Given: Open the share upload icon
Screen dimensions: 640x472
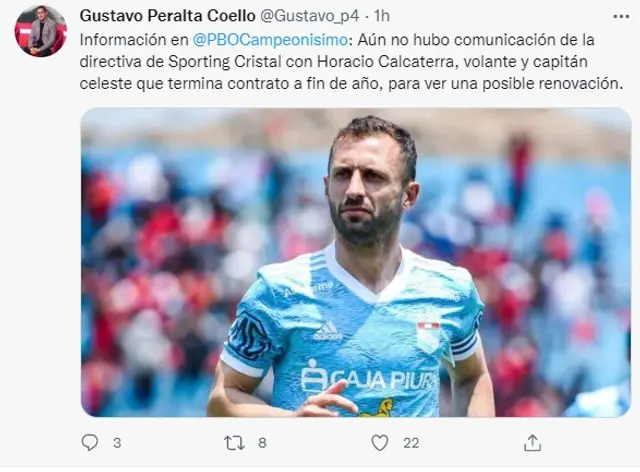Looking at the screenshot, I should point(532,443).
